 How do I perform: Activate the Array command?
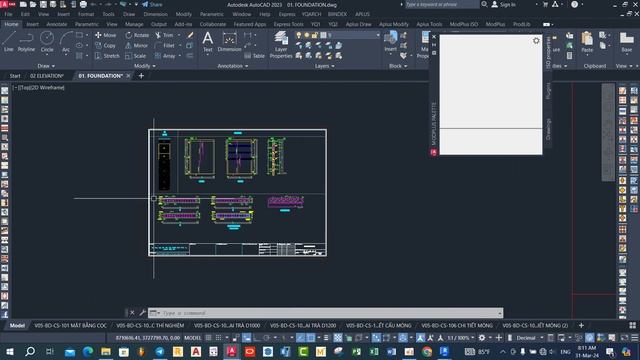[165, 56]
